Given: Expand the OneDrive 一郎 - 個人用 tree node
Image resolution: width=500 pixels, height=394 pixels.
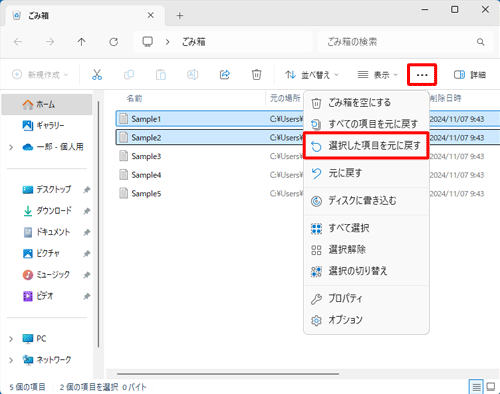Looking at the screenshot, I should click(11, 147).
